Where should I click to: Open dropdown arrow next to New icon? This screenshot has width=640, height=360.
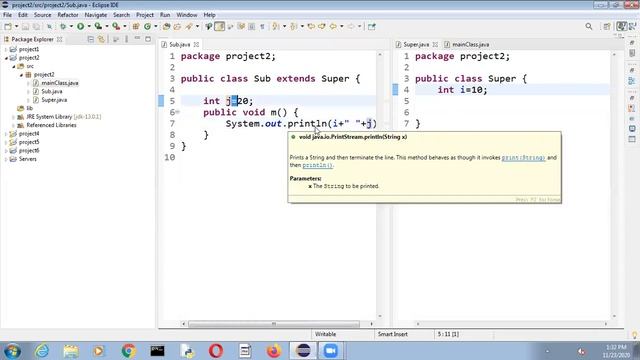(x=17, y=27)
